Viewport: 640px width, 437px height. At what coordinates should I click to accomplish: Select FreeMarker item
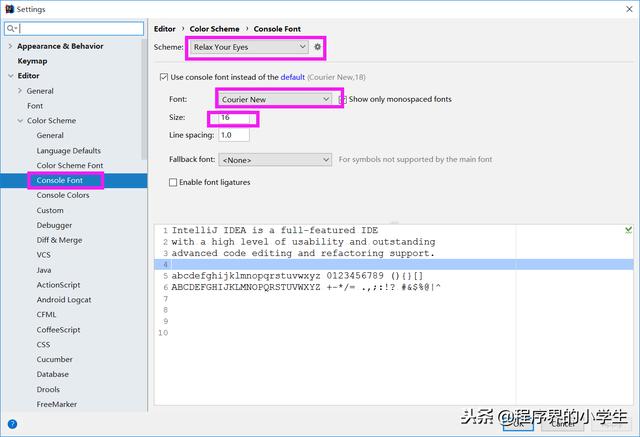57,404
